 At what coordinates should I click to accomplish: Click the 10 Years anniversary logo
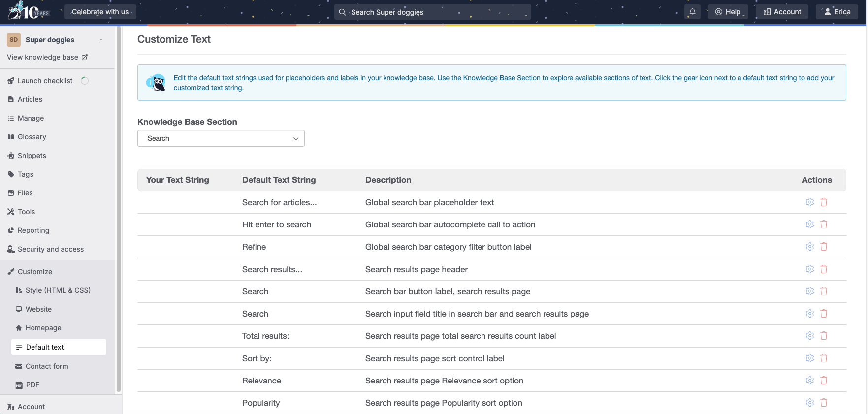(30, 11)
